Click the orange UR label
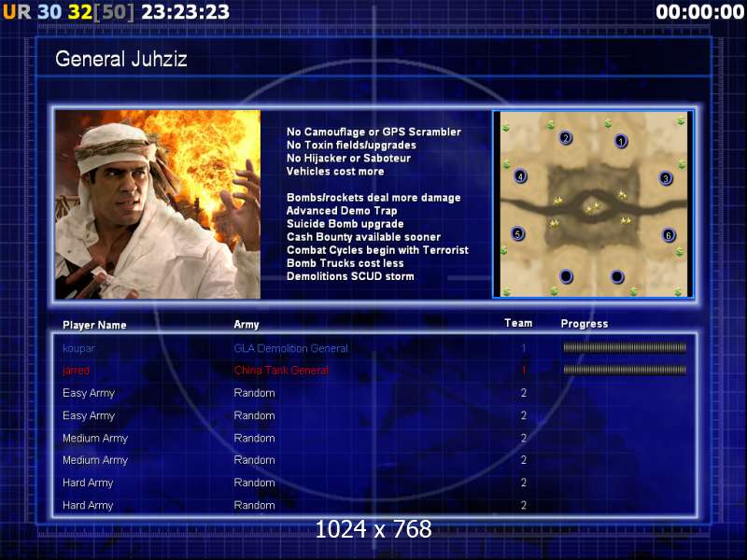 17,12
